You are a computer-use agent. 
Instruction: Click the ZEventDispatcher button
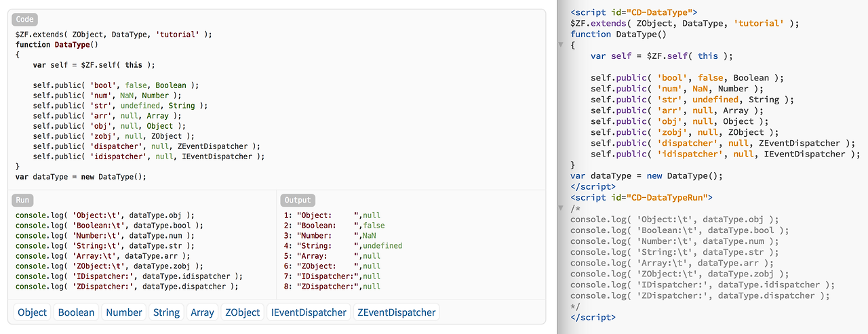pos(397,312)
